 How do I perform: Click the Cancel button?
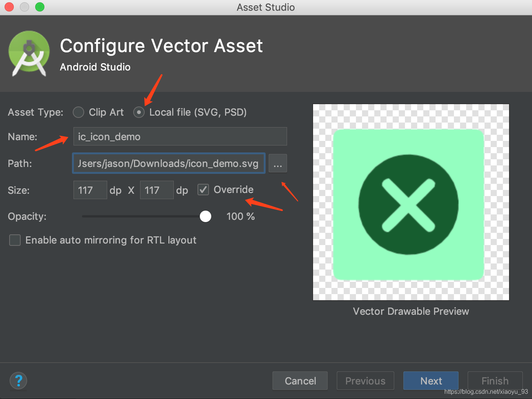[300, 381]
